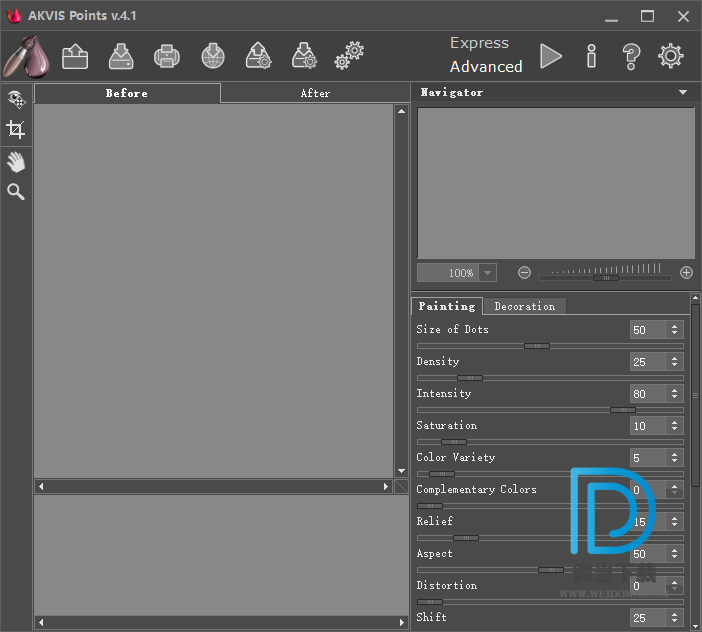Click the Aspect stepper arrows
Viewport: 702px width, 632px height.
click(674, 554)
